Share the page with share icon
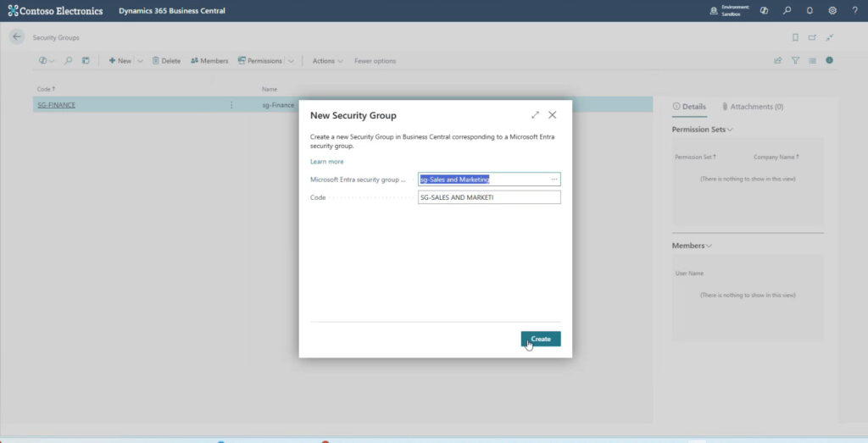This screenshot has height=443, width=868. 778,61
